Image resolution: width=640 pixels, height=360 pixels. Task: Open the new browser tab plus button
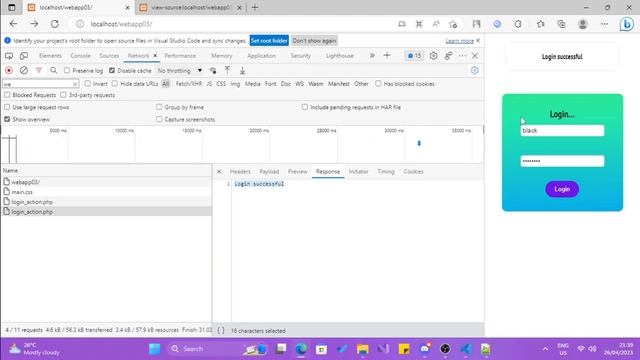(x=255, y=7)
